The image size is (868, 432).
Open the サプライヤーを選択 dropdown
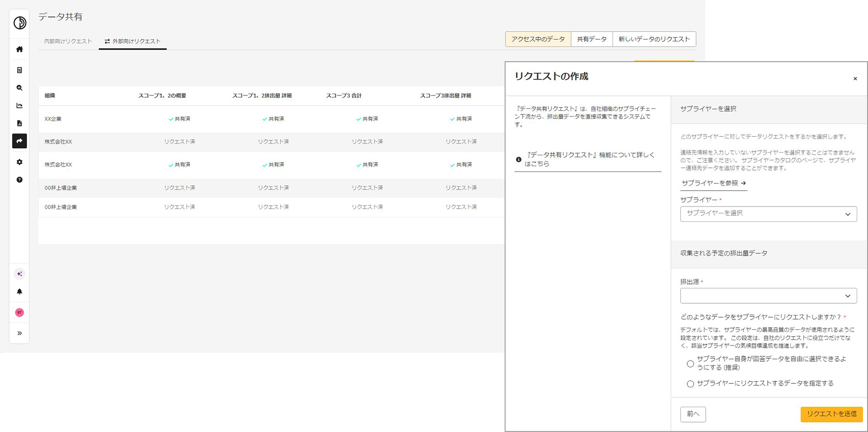coord(768,214)
